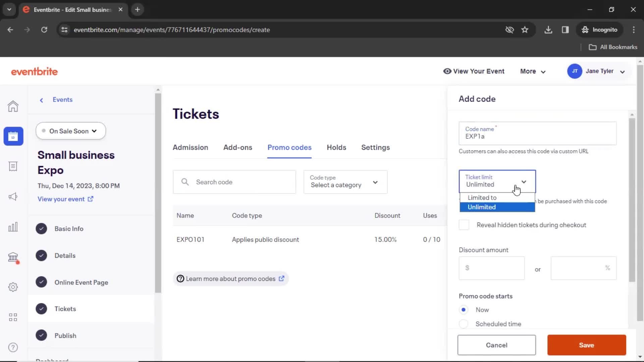Select the 'Scheduled time' radio button

463,323
